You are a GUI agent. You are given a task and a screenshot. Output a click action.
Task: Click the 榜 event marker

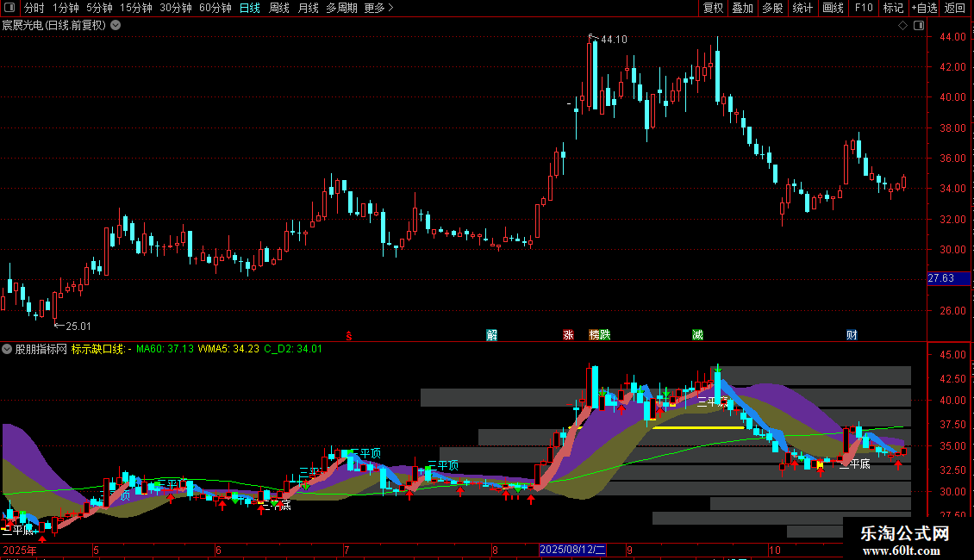595,335
